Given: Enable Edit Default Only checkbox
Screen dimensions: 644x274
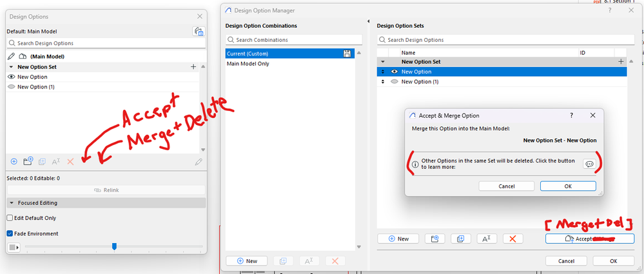Looking at the screenshot, I should coord(10,218).
